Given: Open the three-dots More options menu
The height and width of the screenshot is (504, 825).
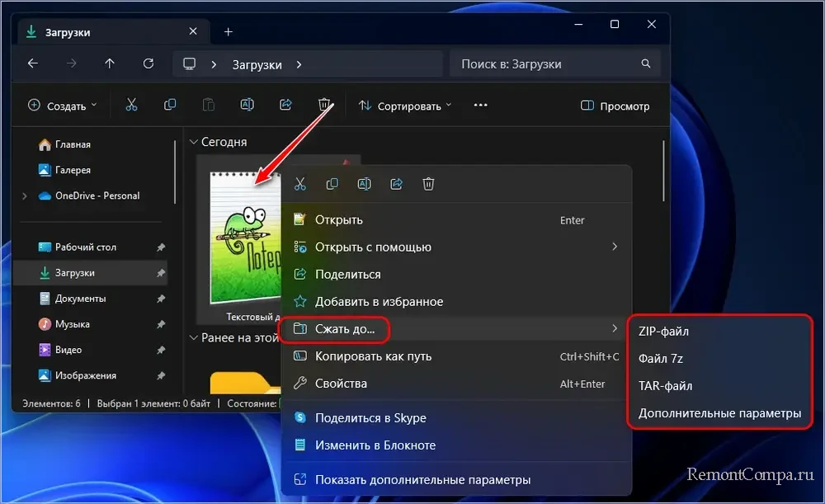Looking at the screenshot, I should [x=481, y=106].
